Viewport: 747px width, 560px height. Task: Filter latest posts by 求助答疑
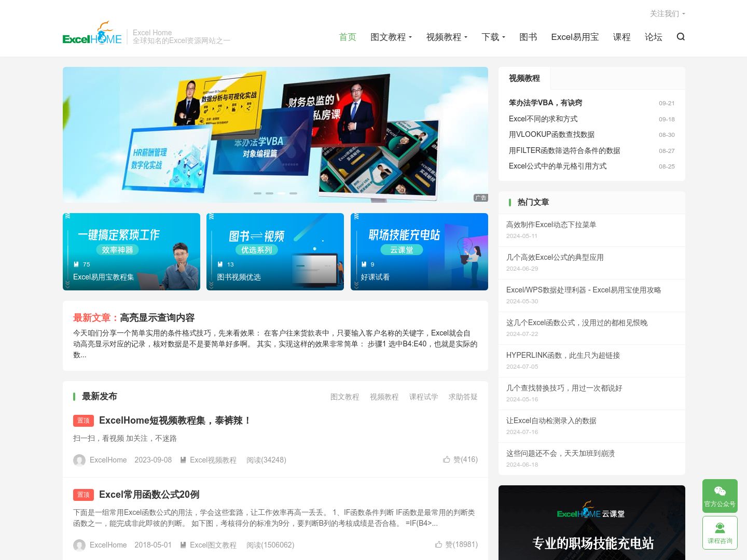tap(463, 397)
